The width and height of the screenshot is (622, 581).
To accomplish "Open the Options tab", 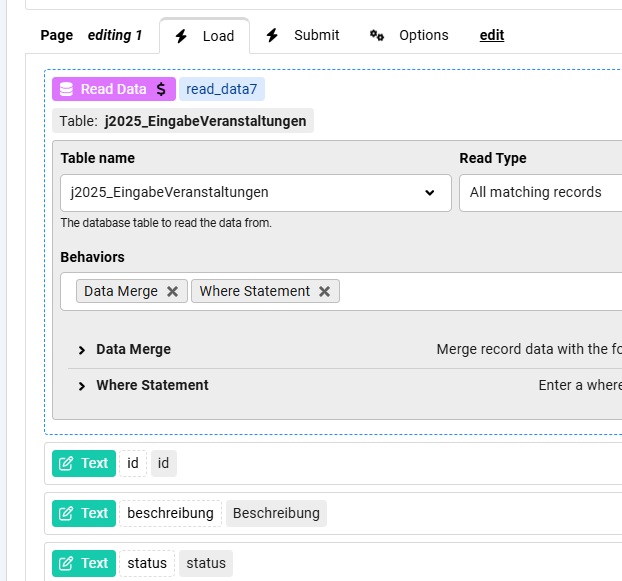I will click(x=423, y=35).
